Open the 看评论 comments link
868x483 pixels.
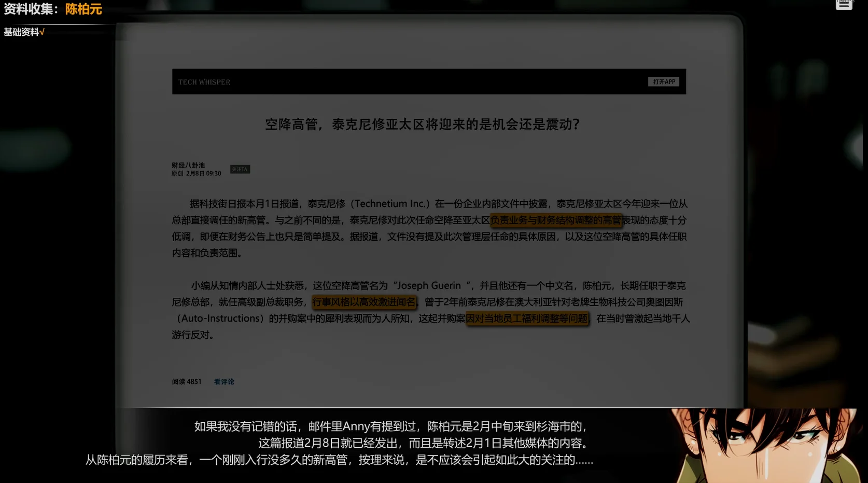coord(224,382)
